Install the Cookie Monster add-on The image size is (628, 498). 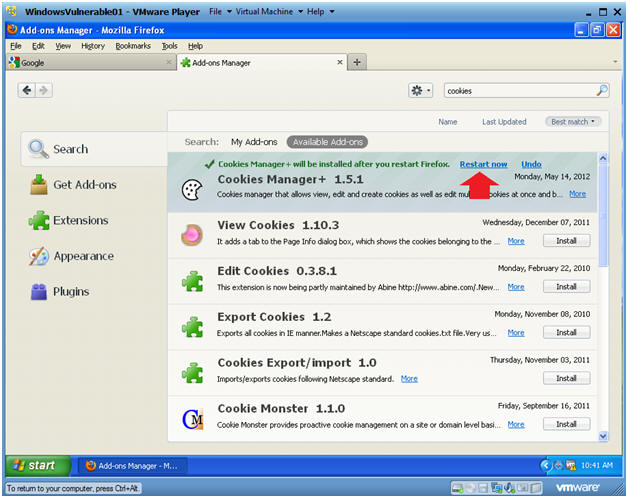566,424
